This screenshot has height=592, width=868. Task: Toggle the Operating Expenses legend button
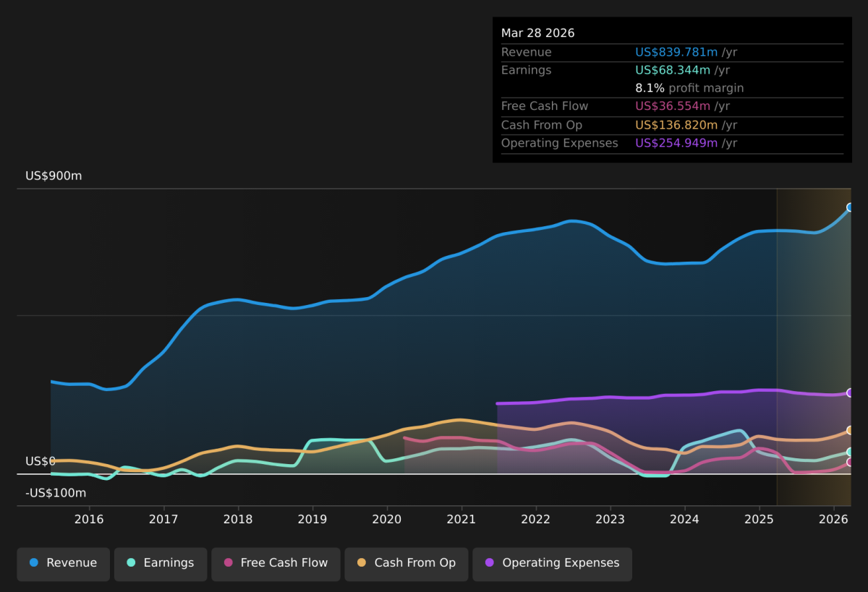pyautogui.click(x=552, y=564)
